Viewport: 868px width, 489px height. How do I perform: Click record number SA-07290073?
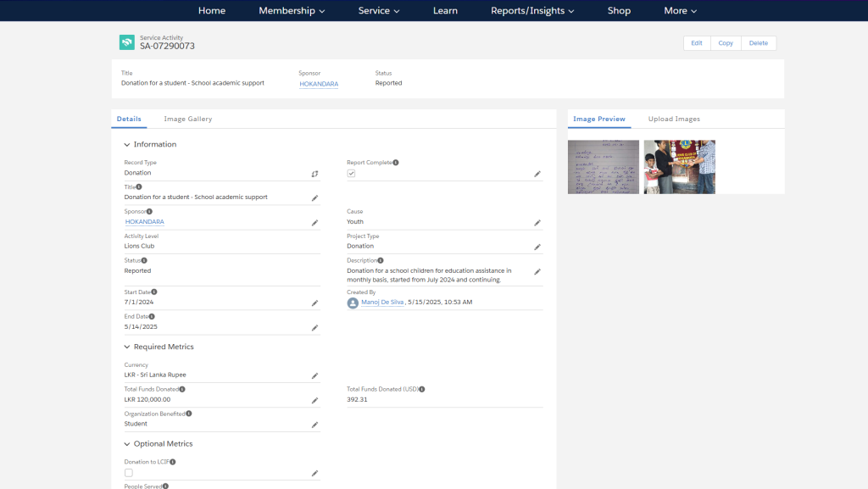point(167,46)
